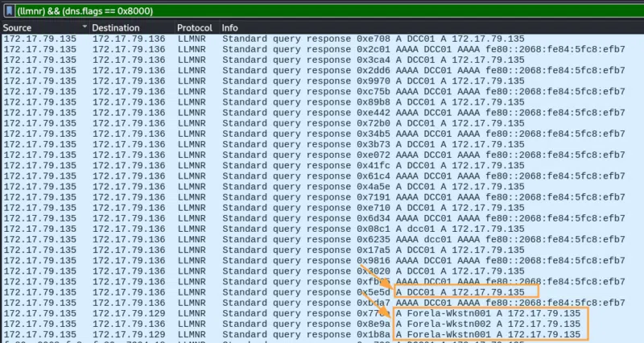644x343 pixels.
Task: Select the packet row with ID 0xe708
Action: 323,39
